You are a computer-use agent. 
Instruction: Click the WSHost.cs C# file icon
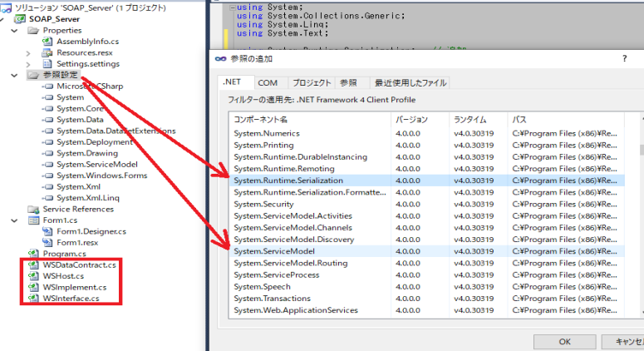pyautogui.click(x=34, y=275)
